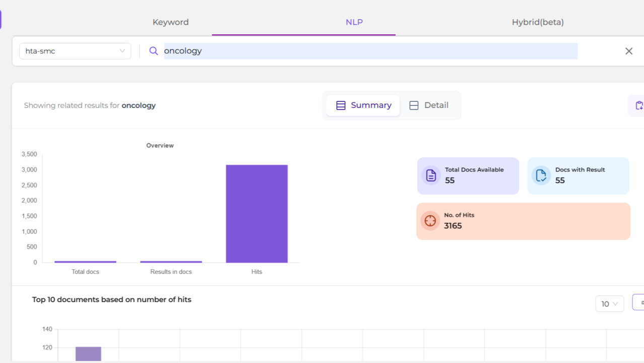Viewport: 644px width, 363px height.
Task: Select the Summary view toggle
Action: click(363, 105)
